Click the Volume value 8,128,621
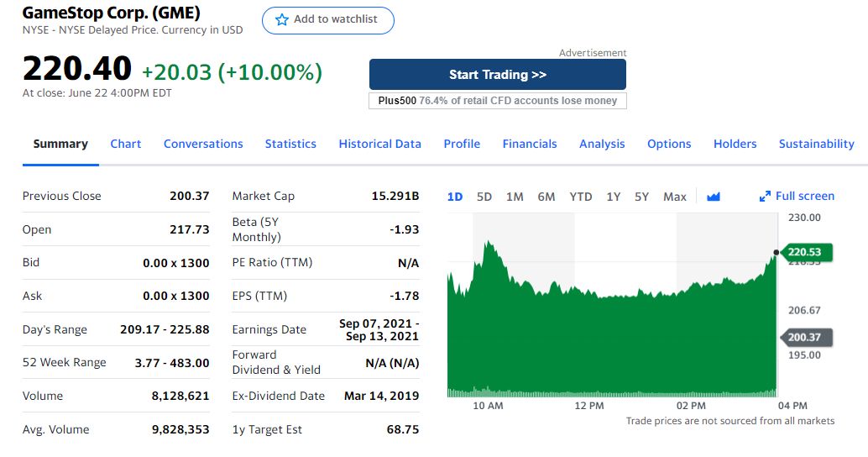The width and height of the screenshot is (868, 457). coord(180,396)
